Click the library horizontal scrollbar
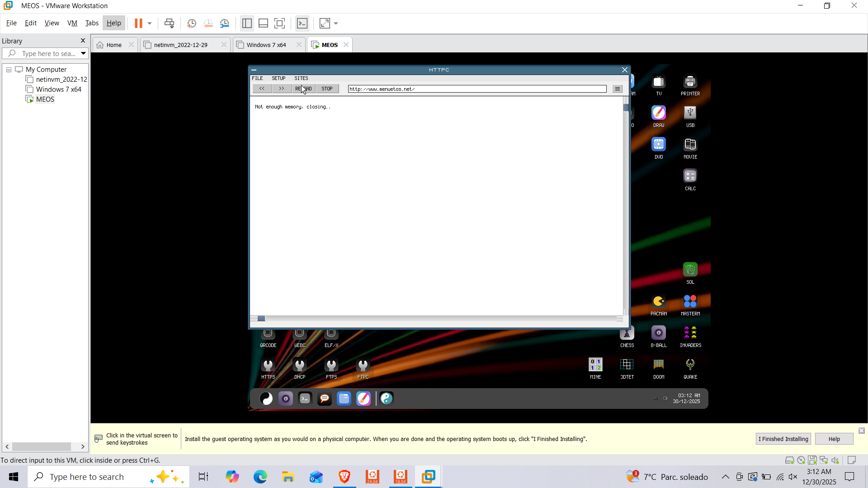 coord(42,446)
